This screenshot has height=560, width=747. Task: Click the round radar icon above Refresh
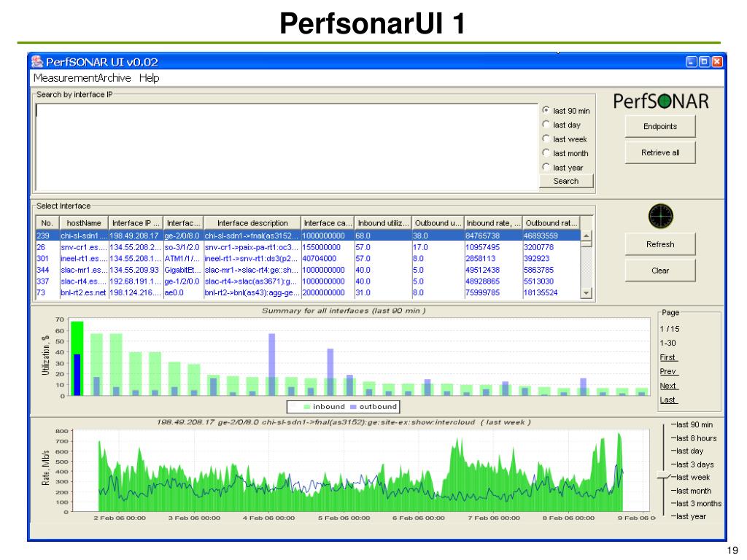660,216
